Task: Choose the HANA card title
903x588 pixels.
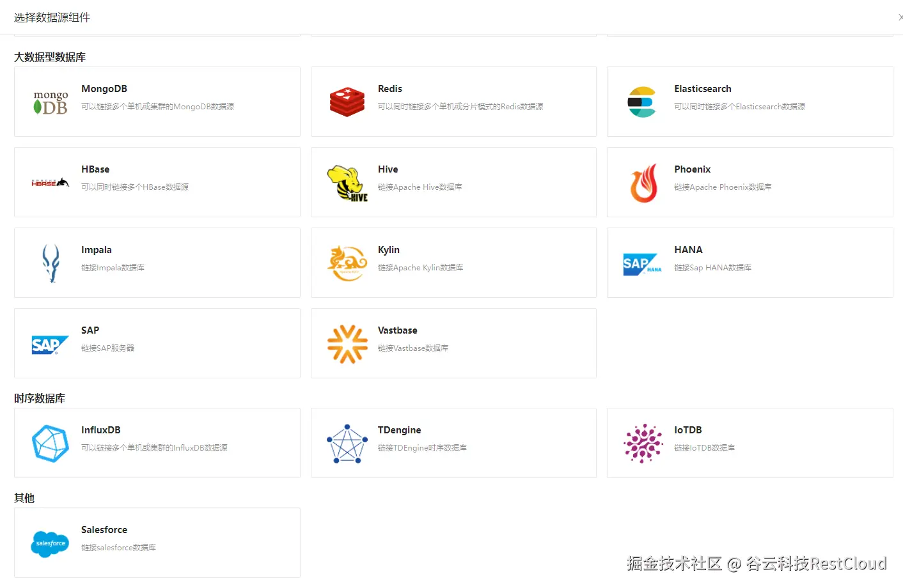Action: click(x=688, y=250)
